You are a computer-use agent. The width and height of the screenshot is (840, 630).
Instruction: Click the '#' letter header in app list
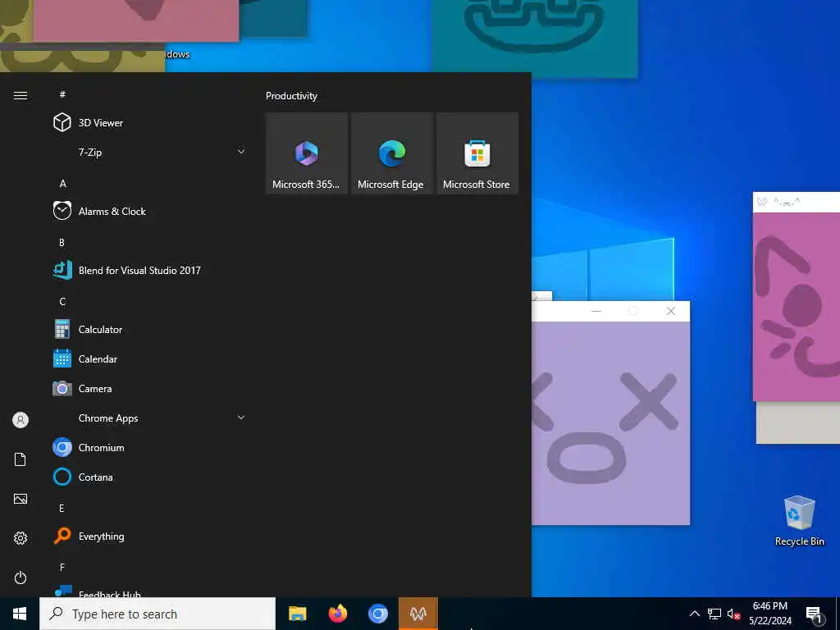point(62,94)
